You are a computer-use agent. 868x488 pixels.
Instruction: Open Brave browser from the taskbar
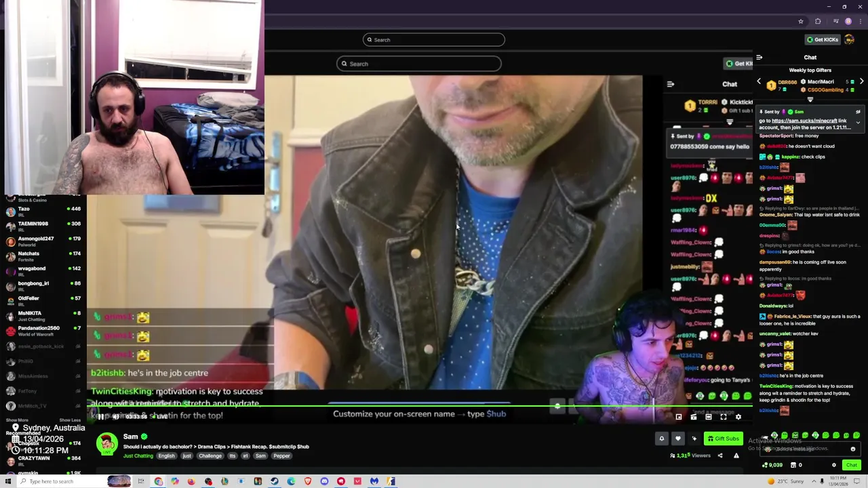(x=307, y=481)
